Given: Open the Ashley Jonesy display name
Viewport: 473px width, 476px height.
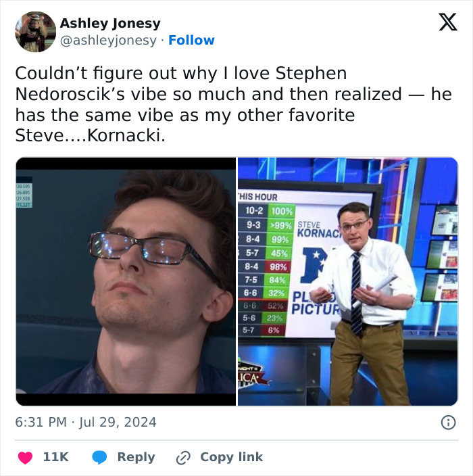Looking at the screenshot, I should tap(110, 24).
